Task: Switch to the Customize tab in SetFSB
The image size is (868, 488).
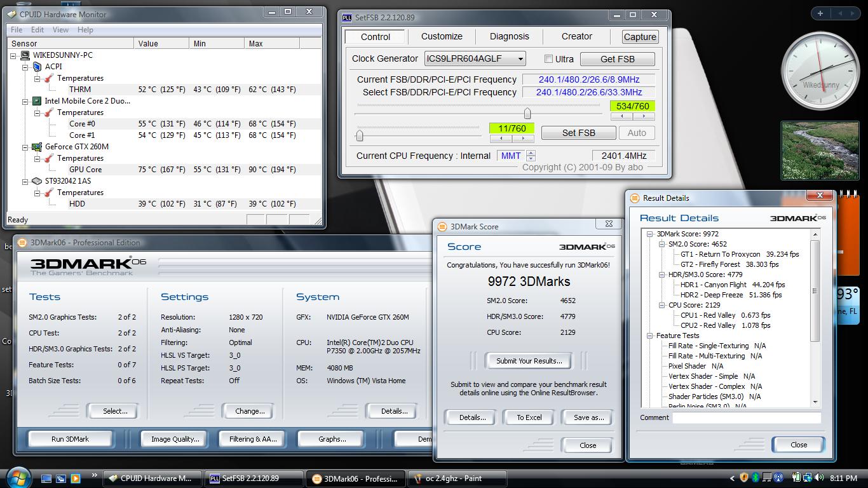Action: [x=442, y=37]
